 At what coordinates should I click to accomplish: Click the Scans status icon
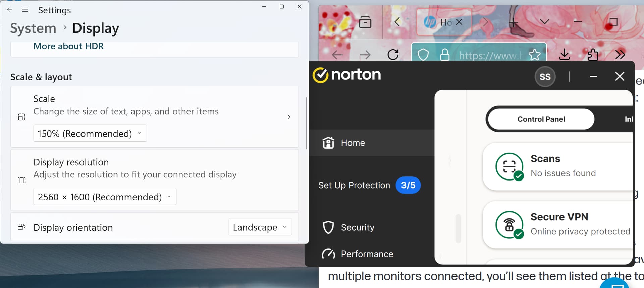[509, 166]
